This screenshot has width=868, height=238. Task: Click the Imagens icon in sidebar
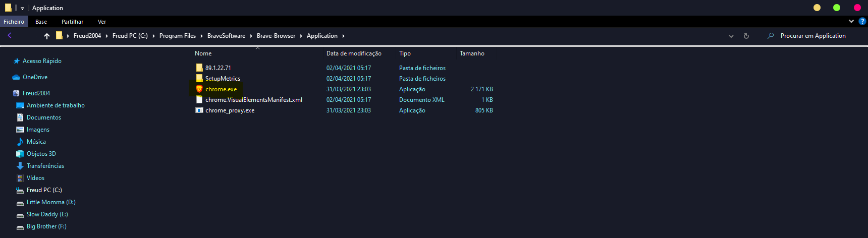tap(20, 130)
